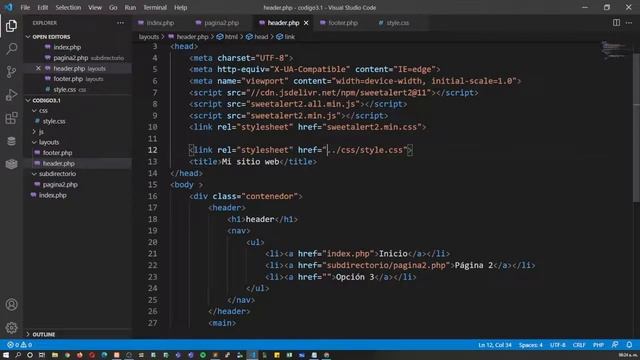Open the File menu
This screenshot has height=360, width=640.
click(25, 7)
